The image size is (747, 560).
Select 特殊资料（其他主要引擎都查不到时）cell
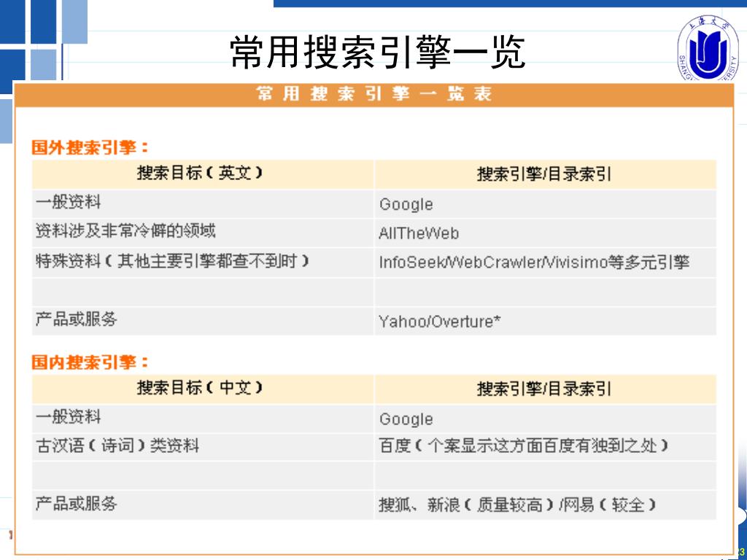(x=203, y=262)
